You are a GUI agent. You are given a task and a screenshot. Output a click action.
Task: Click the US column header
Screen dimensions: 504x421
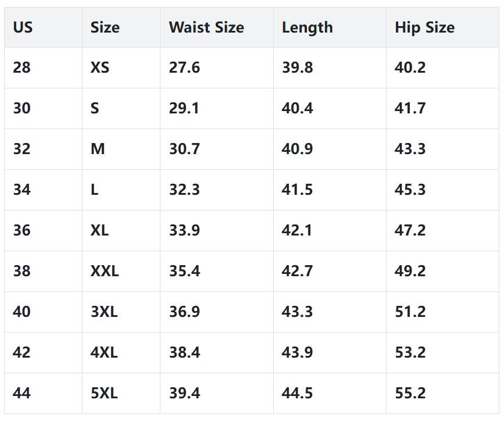[23, 27]
